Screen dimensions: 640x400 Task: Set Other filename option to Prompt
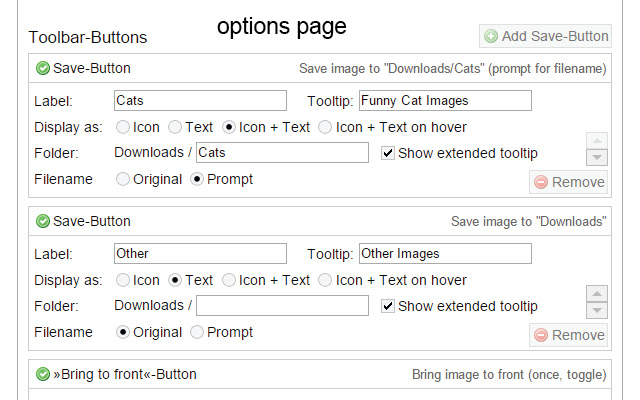click(x=197, y=332)
